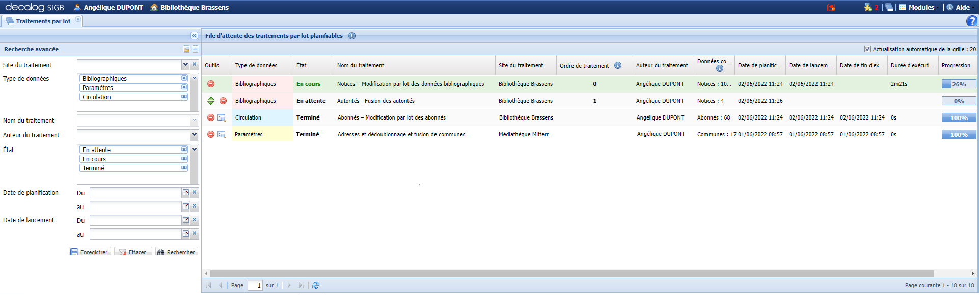Delete the Adresses et dédoublonnage treatment

point(211,134)
